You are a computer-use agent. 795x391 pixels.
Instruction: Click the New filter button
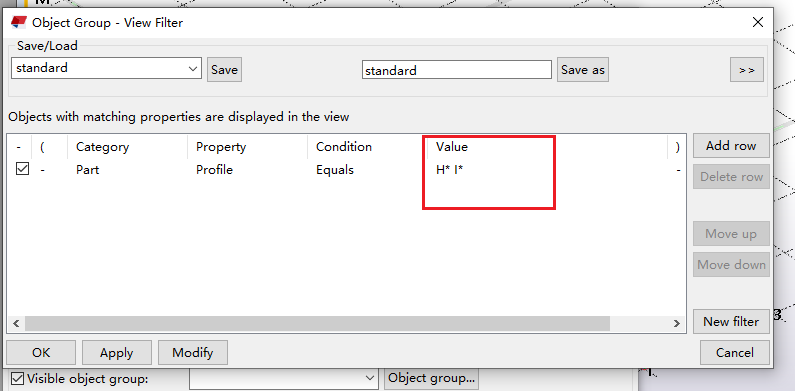pos(731,322)
